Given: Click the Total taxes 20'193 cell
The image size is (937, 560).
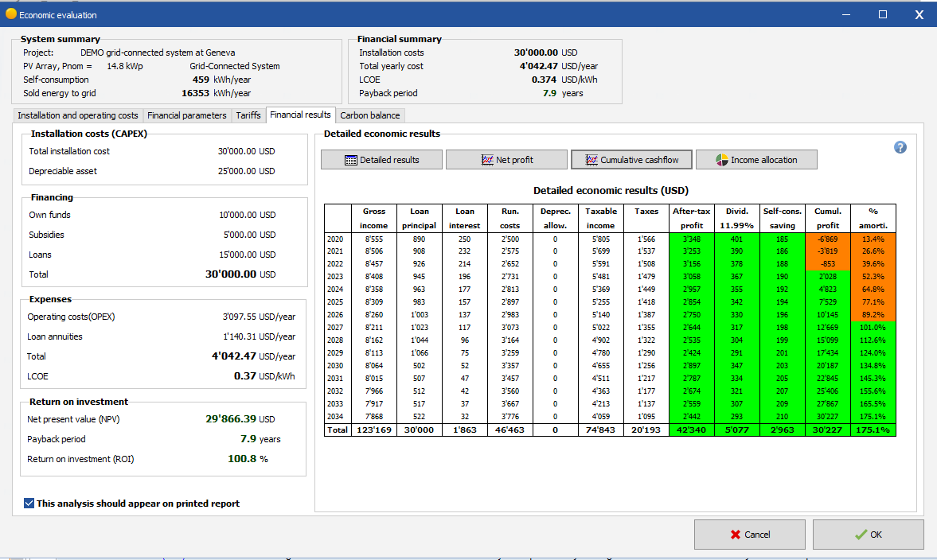Looking at the screenshot, I should [646, 430].
